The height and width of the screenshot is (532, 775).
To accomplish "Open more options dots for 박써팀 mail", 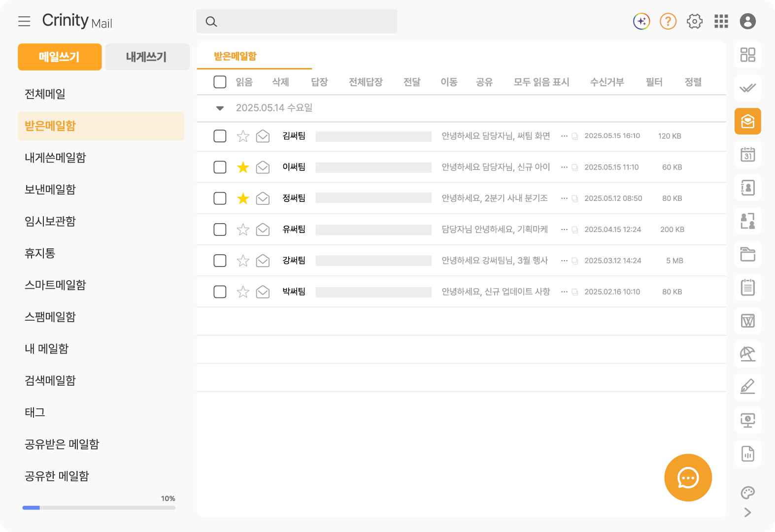I will pyautogui.click(x=565, y=292).
